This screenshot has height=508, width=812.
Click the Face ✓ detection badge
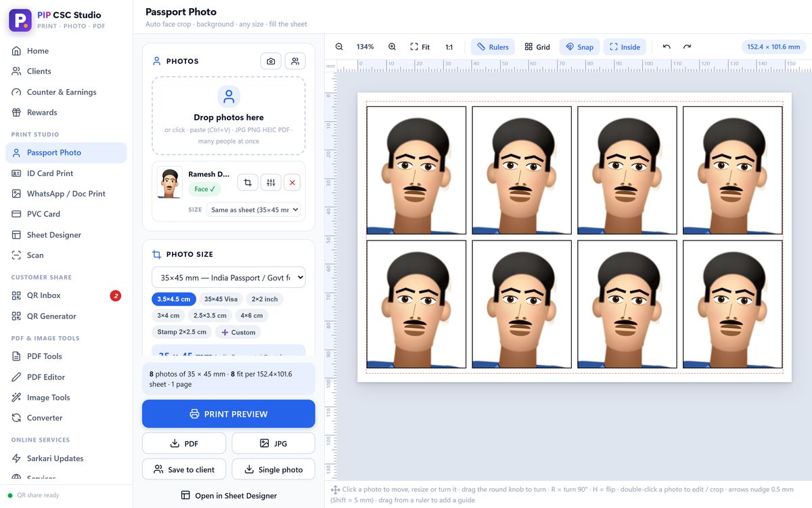tap(204, 189)
